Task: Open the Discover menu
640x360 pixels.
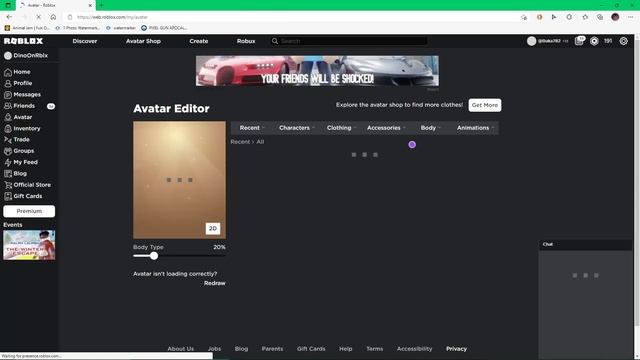Action: pyautogui.click(x=85, y=41)
